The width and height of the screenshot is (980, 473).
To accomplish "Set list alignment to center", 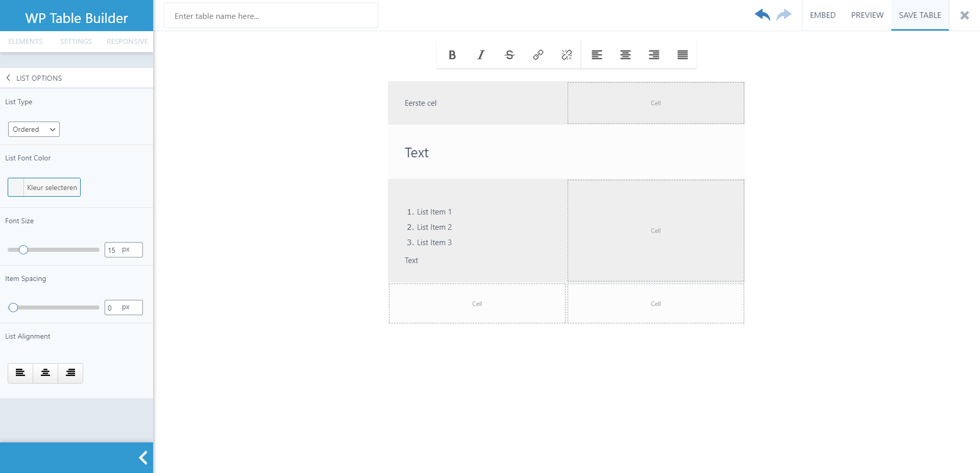I will (45, 373).
